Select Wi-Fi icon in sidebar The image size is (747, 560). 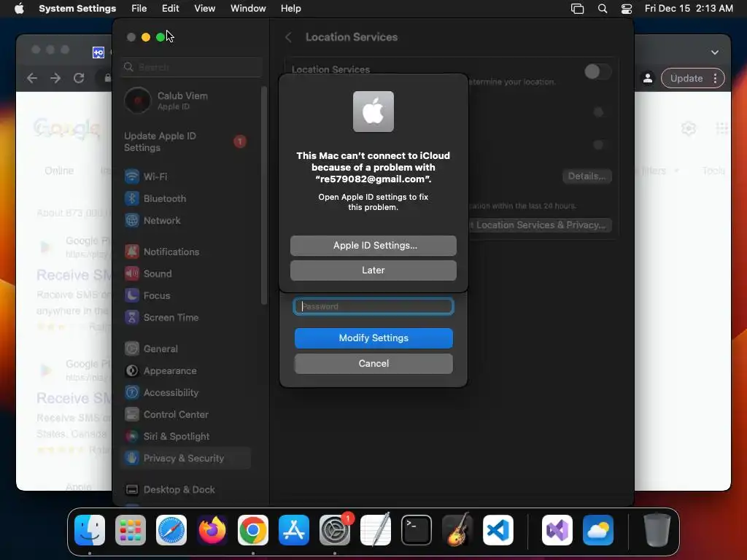131,176
